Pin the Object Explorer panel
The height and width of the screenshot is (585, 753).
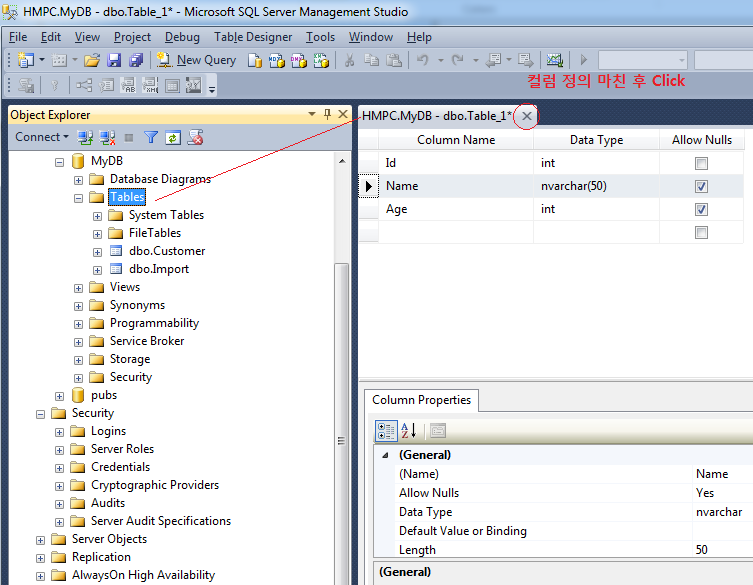tap(327, 115)
